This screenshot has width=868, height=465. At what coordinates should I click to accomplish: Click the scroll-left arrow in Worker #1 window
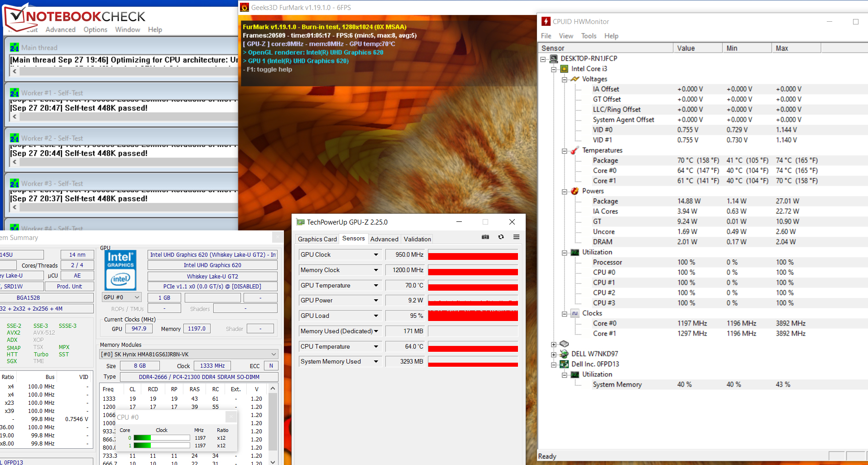click(x=15, y=116)
